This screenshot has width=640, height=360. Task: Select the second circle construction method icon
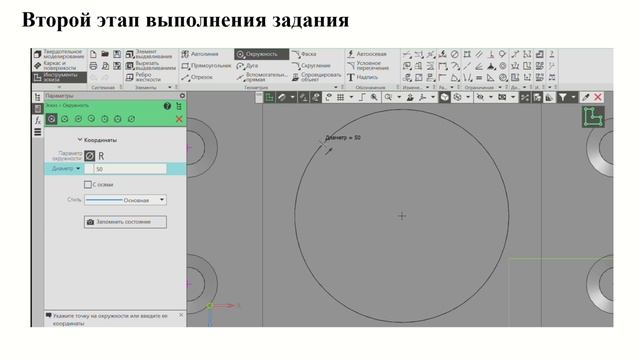point(64,119)
